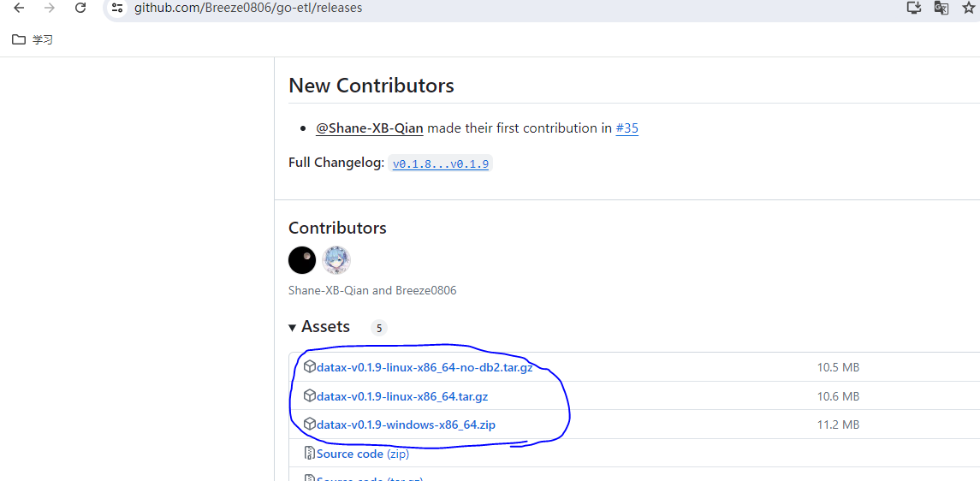
Task: Click the 'Full Changelog:' label
Action: tap(336, 163)
